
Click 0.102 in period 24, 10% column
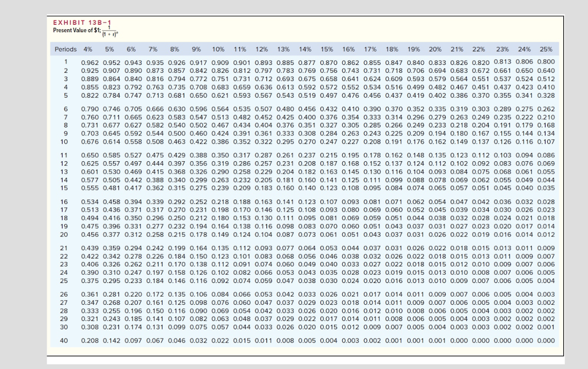[x=220, y=273]
